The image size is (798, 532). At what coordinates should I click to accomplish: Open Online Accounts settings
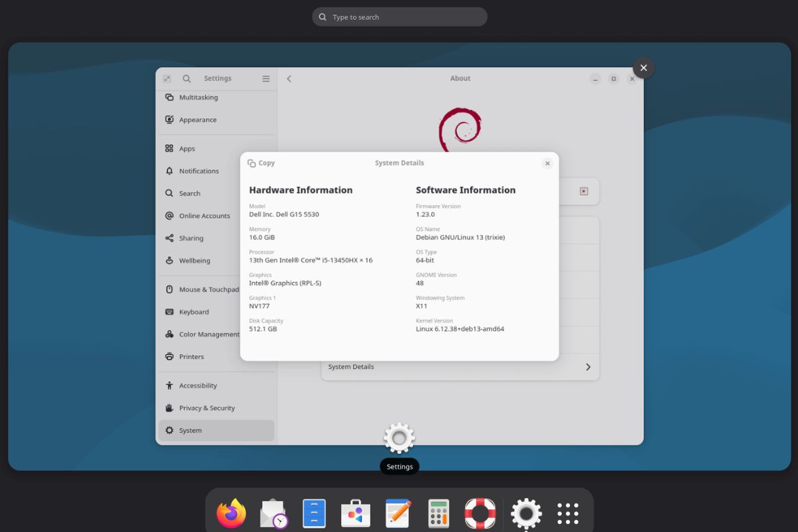pyautogui.click(x=216, y=215)
